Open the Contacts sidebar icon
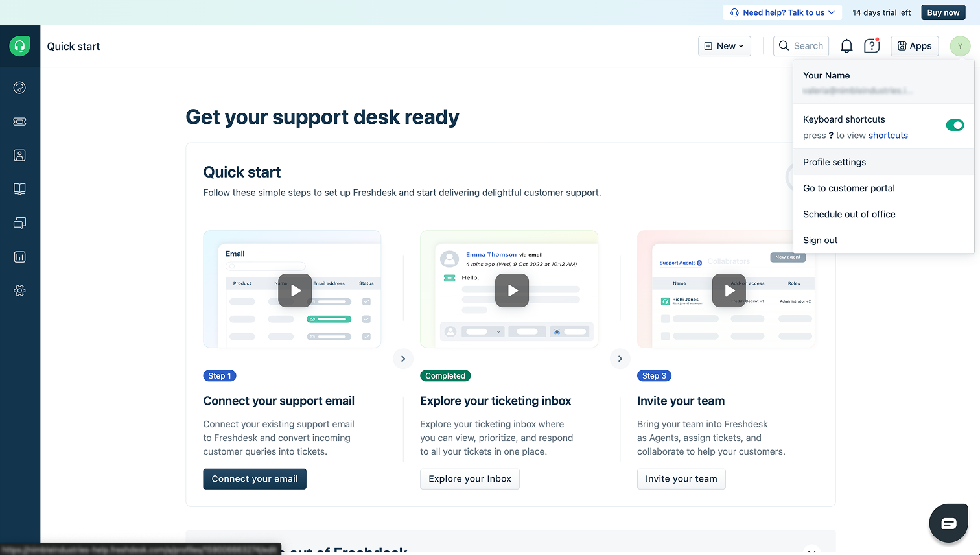Viewport: 980px width, 555px height. pos(19,155)
